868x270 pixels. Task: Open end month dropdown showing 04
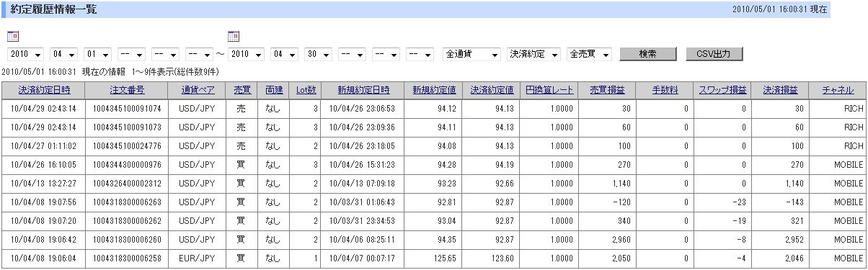coord(284,54)
